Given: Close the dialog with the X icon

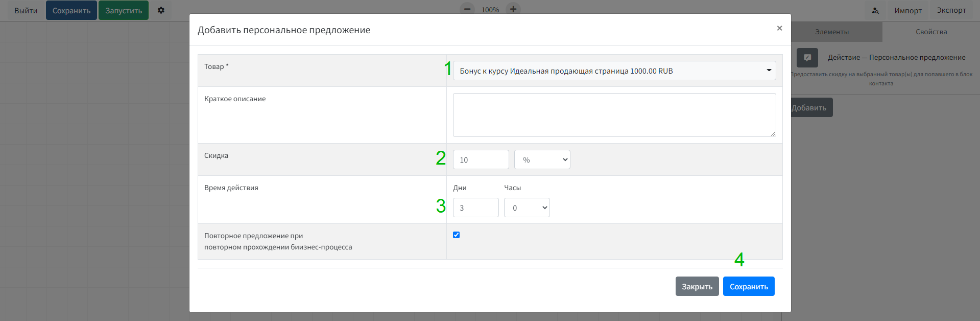Looking at the screenshot, I should (x=779, y=28).
